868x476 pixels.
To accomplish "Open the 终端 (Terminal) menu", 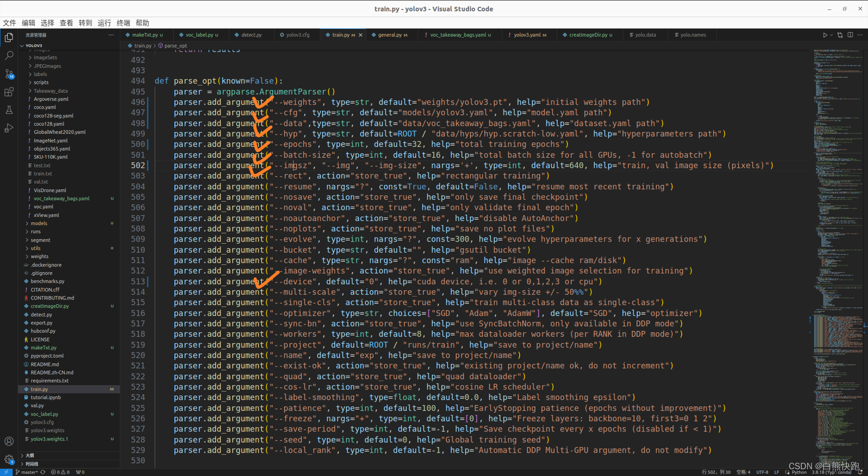I will (x=123, y=23).
